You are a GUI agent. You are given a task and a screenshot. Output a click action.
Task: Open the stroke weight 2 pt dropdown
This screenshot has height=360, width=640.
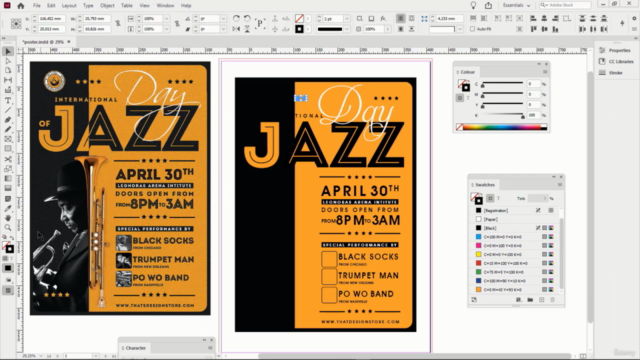pos(347,19)
